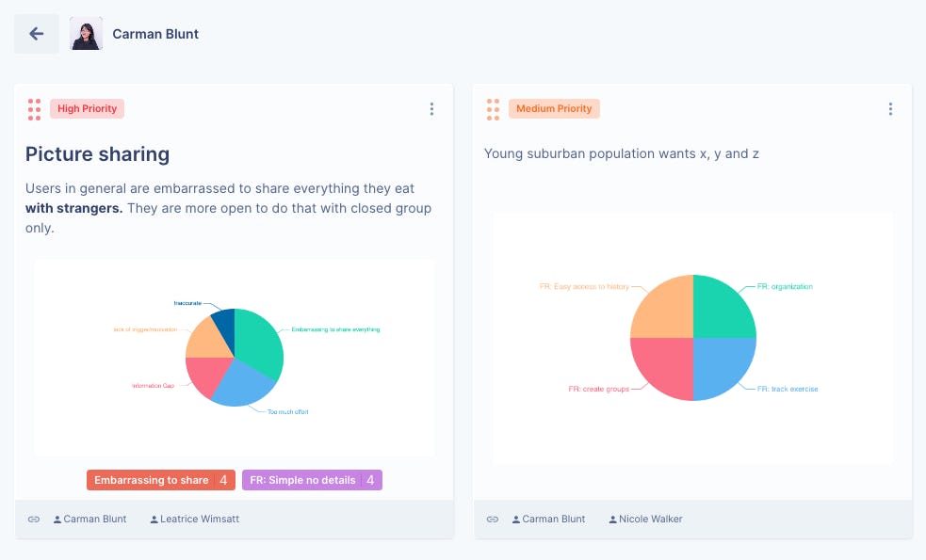Open the High Priority badge to change priority
The image size is (926, 560).
[x=87, y=108]
